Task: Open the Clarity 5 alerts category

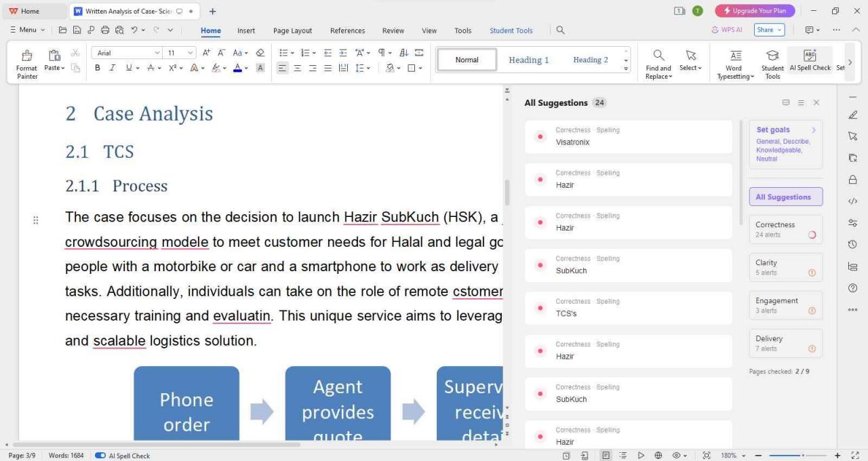Action: click(x=785, y=267)
